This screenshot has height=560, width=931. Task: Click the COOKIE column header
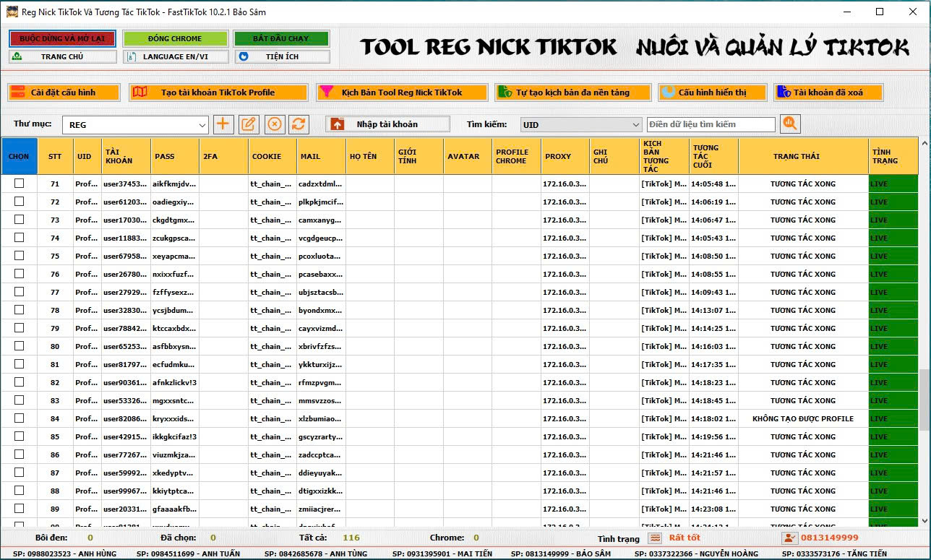(x=272, y=156)
